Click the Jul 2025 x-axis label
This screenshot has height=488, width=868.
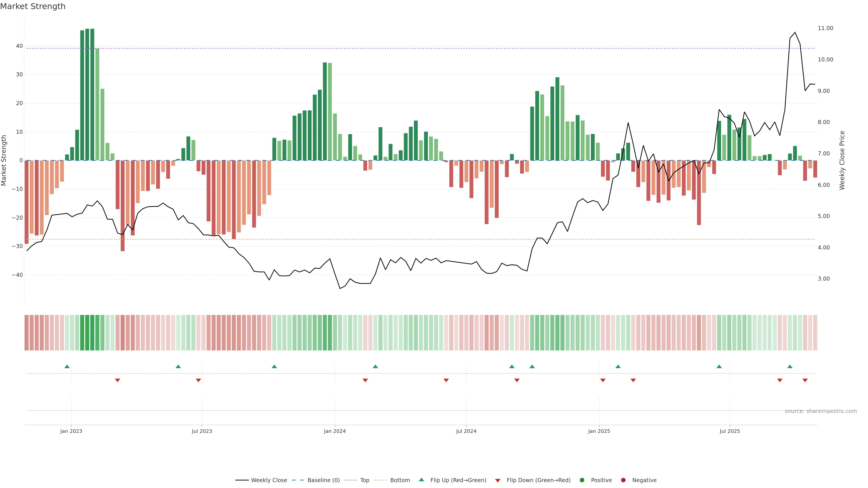click(x=729, y=431)
